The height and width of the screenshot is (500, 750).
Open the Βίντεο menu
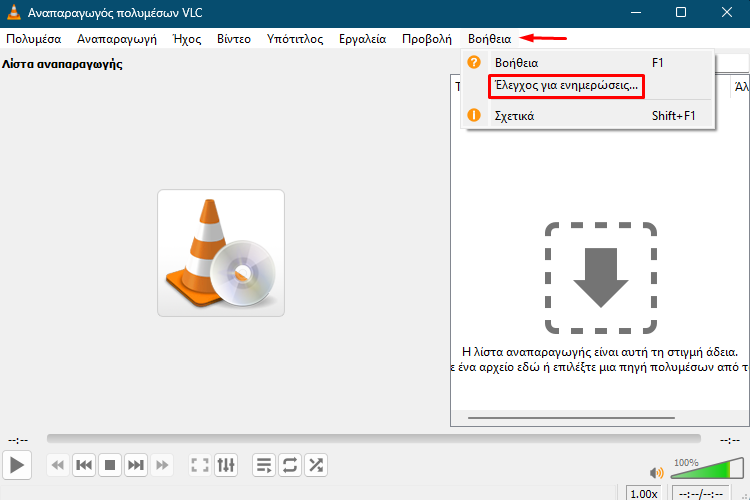234,39
